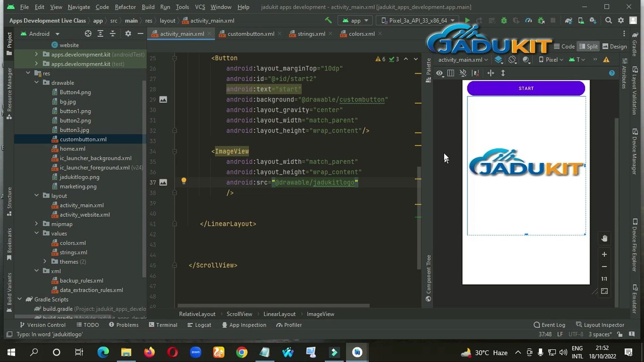Click zoom to fit screen icon
The width and height of the screenshot is (644, 362).
pos(604,291)
